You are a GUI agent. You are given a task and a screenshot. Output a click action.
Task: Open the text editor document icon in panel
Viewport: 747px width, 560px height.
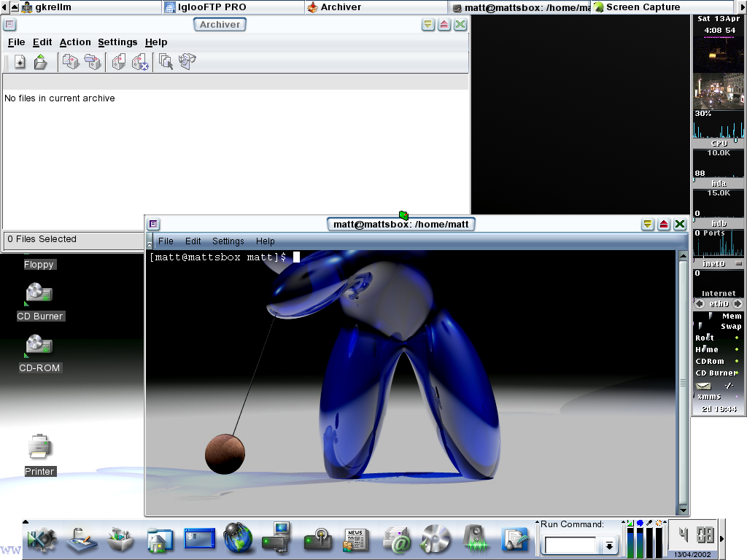[x=515, y=540]
